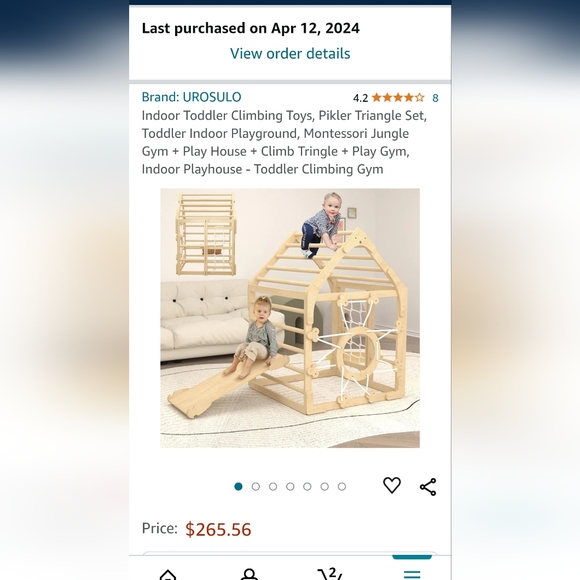This screenshot has width=580, height=580.
Task: Open the 8 reviews count link
Action: 435,98
